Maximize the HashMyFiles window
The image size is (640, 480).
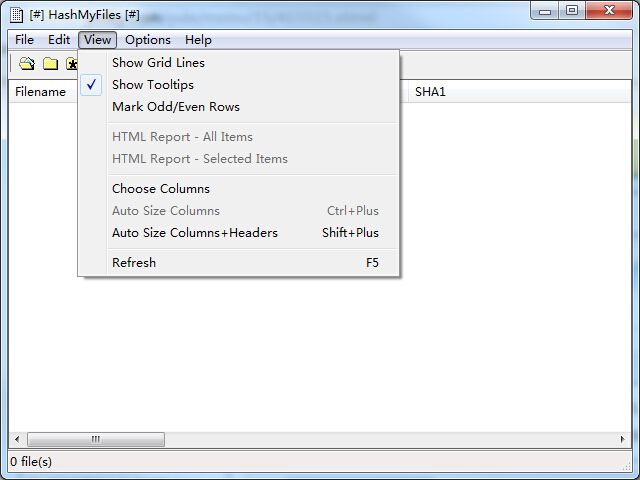(x=572, y=11)
